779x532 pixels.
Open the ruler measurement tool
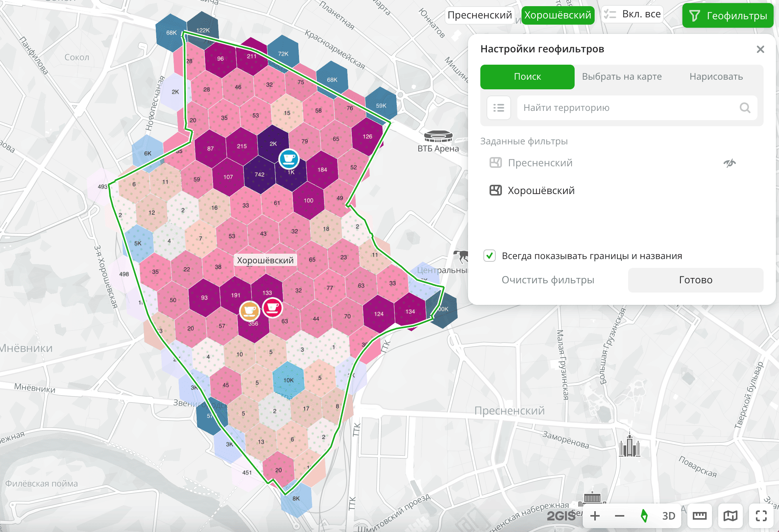pos(699,516)
